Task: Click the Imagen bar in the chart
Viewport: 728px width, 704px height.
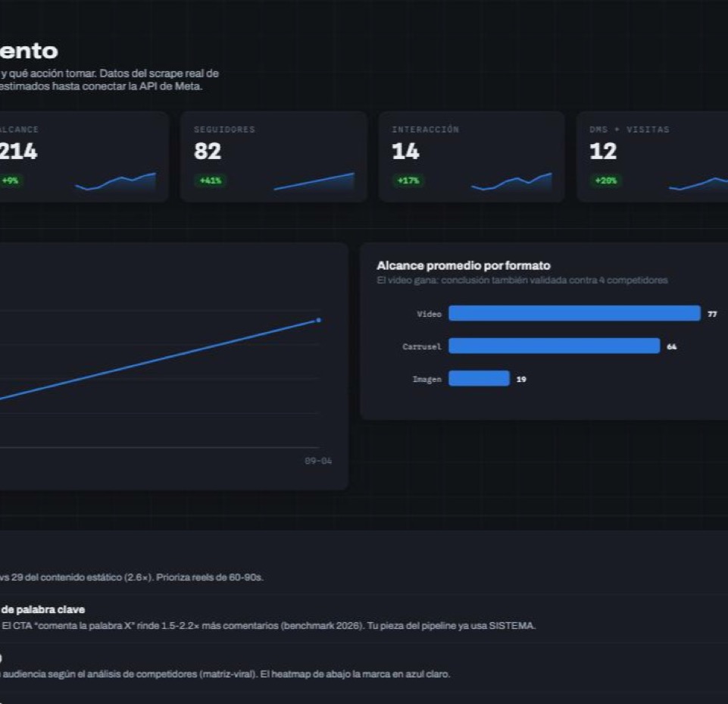Action: click(x=479, y=378)
